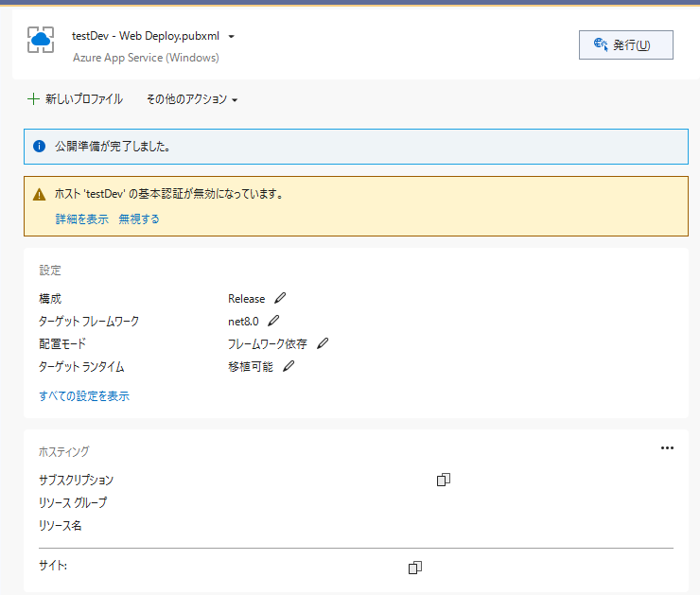Click the 発行(U) publish button

626,45
